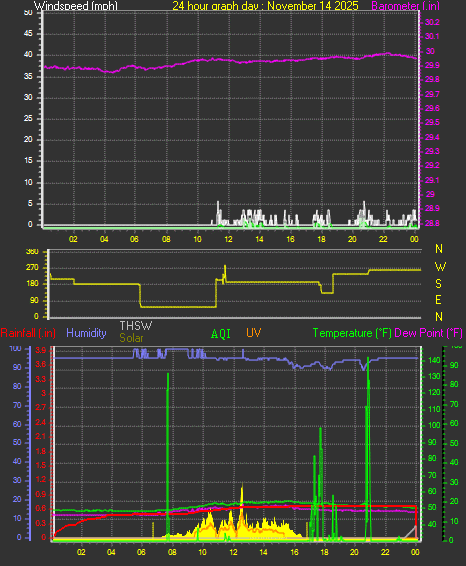Click the '24 hour graph day : November 14 2025' heading
Viewport: 466px width, 566px height.
coord(265,5)
